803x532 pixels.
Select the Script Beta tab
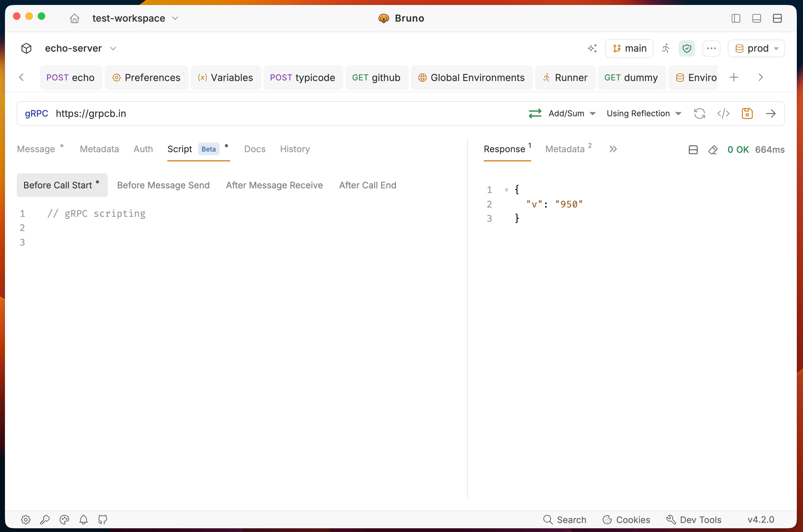198,149
